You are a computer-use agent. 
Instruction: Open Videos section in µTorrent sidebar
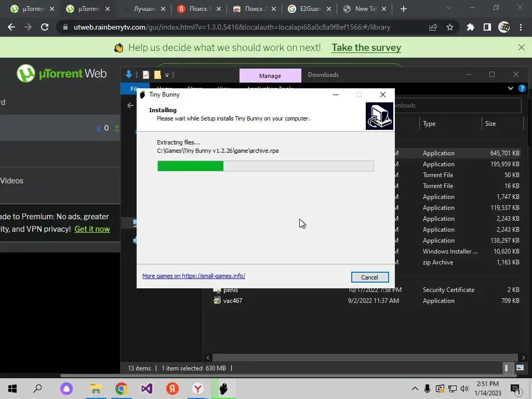[11, 181]
